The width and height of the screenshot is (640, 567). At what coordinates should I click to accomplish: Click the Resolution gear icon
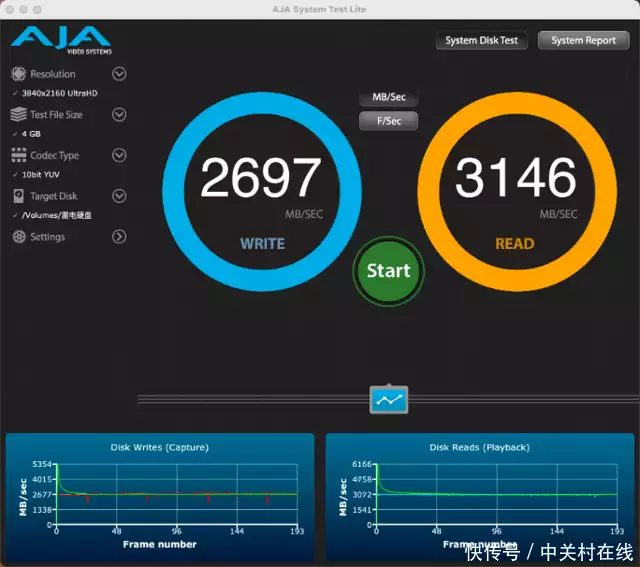(18, 74)
